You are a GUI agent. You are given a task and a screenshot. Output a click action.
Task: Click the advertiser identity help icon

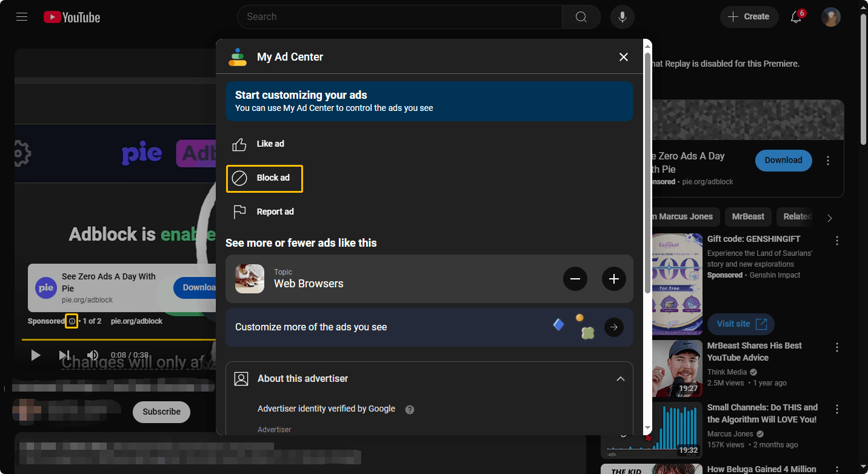click(x=410, y=410)
